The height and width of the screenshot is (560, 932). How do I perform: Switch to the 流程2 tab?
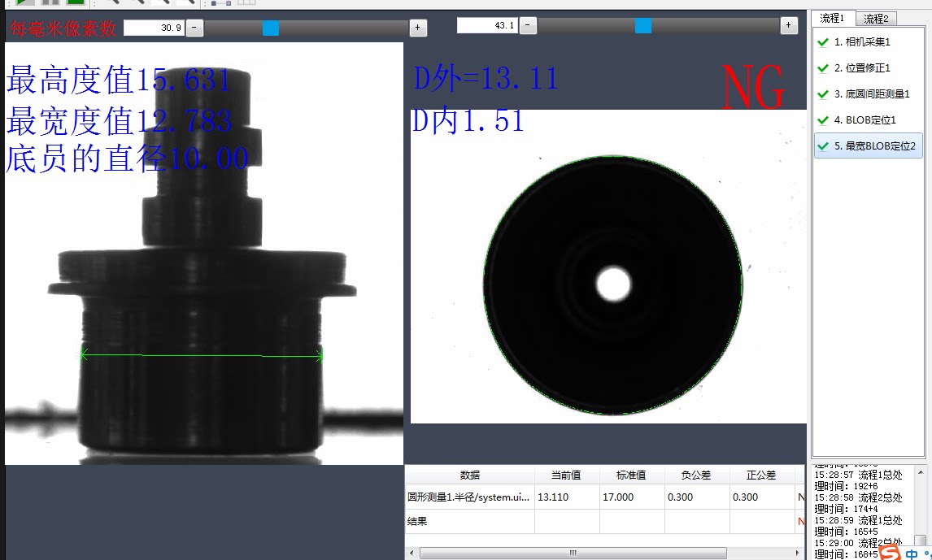click(x=876, y=18)
